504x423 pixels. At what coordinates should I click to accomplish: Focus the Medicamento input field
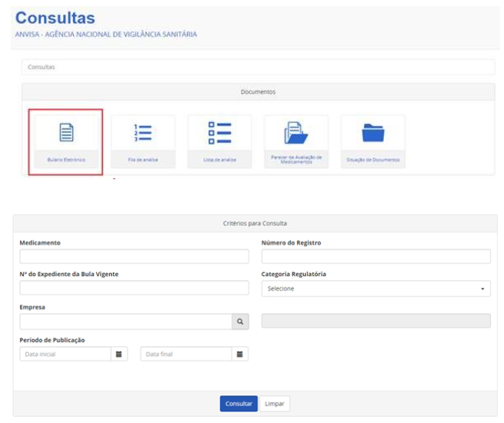coord(134,256)
